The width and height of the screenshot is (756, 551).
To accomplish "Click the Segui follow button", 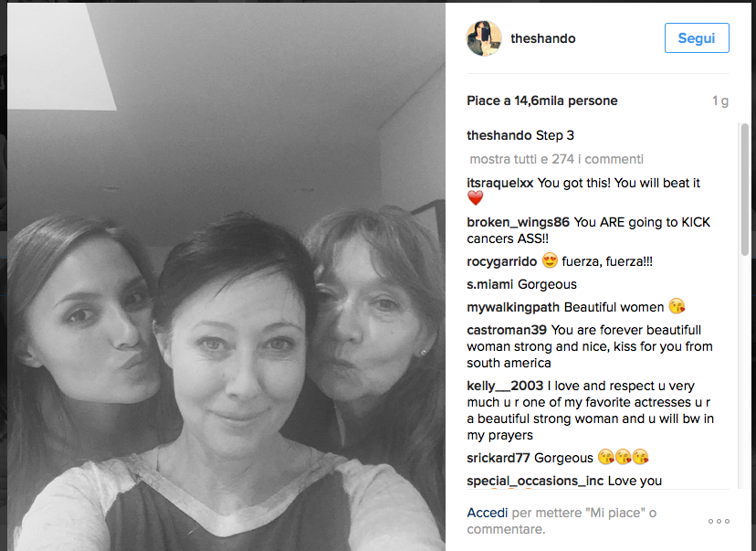I will pyautogui.click(x=697, y=38).
